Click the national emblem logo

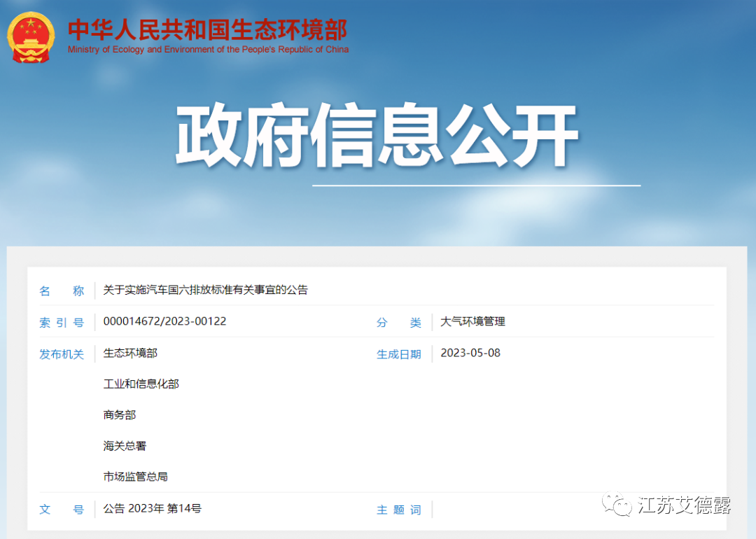click(30, 36)
